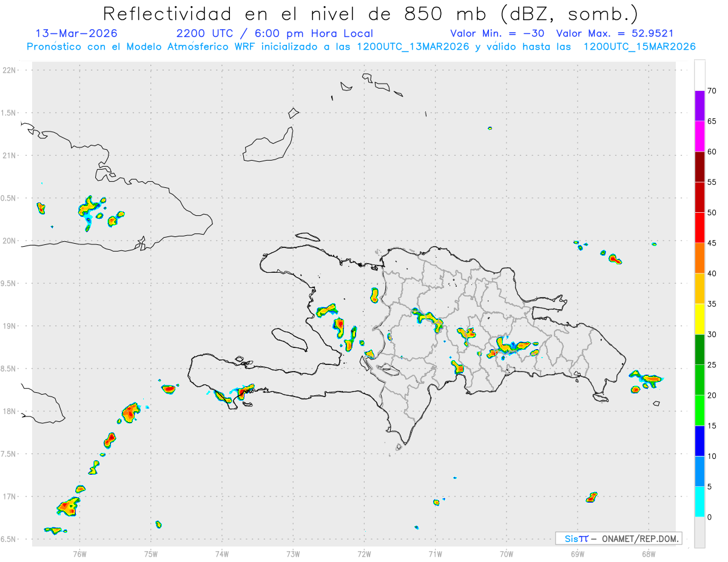Click the colorbar label '30'
The height and width of the screenshot is (562, 728).
712,335
